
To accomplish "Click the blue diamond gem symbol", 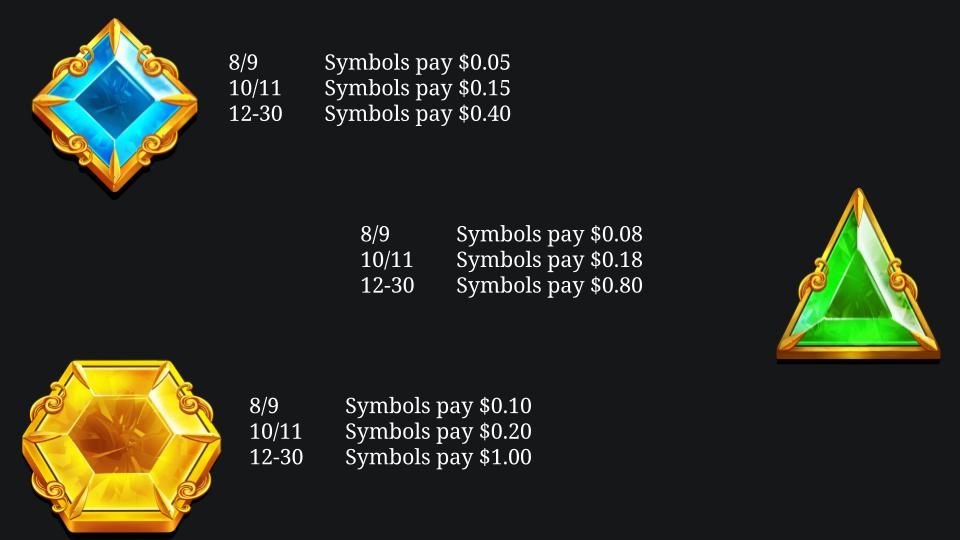I will pos(114,105).
